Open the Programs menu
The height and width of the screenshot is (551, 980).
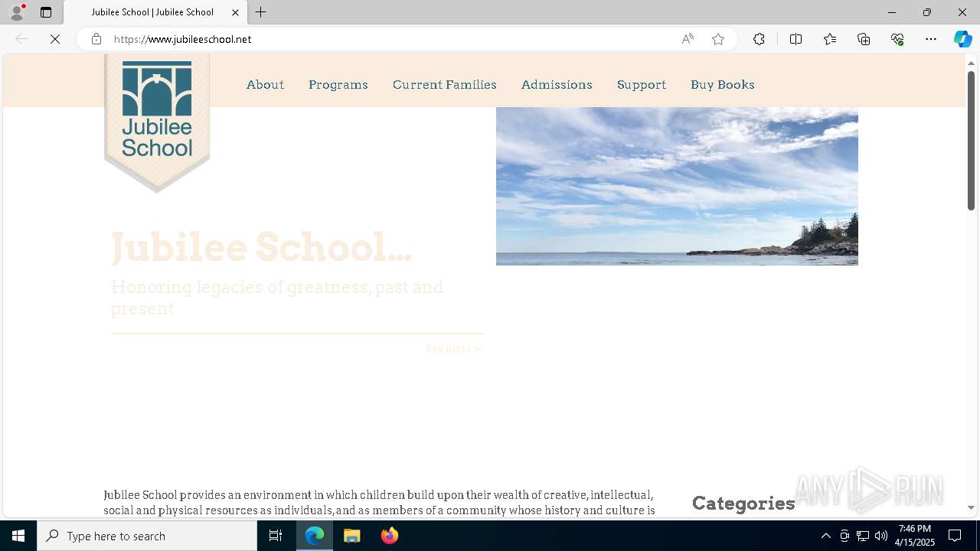click(x=338, y=85)
